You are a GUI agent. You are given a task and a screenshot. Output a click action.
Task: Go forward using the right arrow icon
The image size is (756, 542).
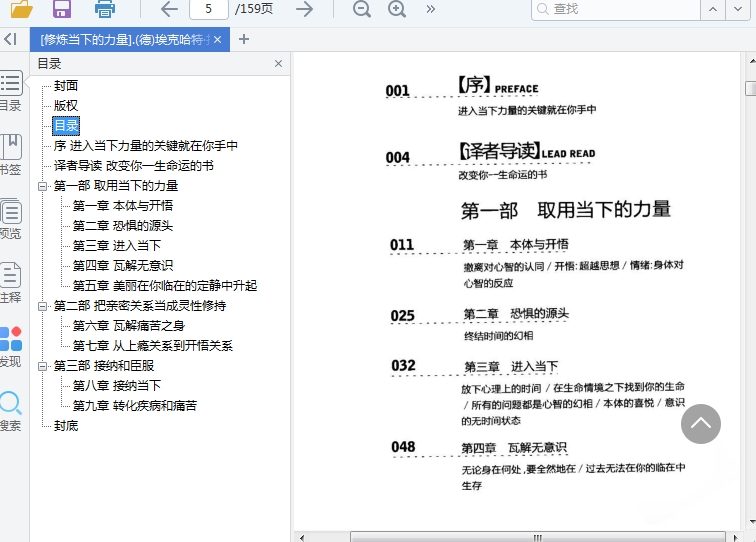304,9
